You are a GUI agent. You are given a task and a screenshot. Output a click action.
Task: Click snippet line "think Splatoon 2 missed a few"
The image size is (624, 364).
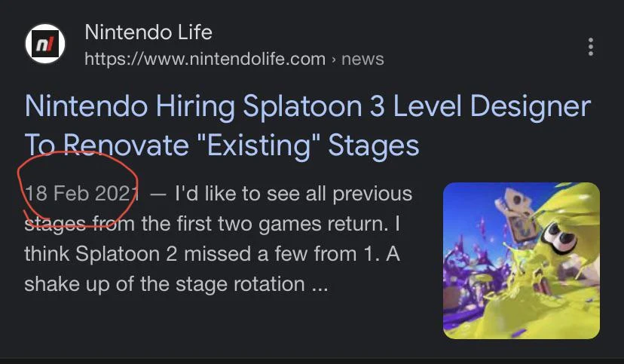[211, 254]
